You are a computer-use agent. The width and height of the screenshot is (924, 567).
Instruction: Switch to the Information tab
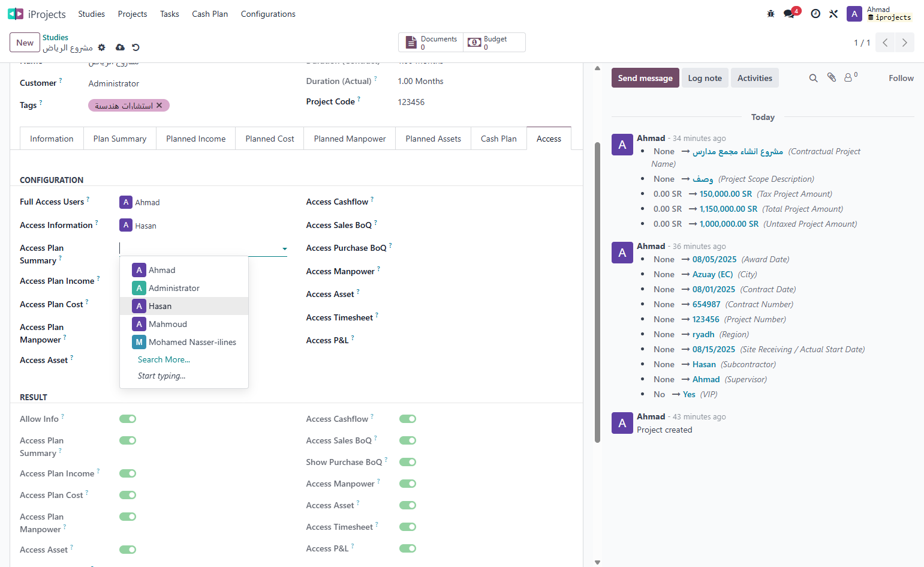[52, 139]
